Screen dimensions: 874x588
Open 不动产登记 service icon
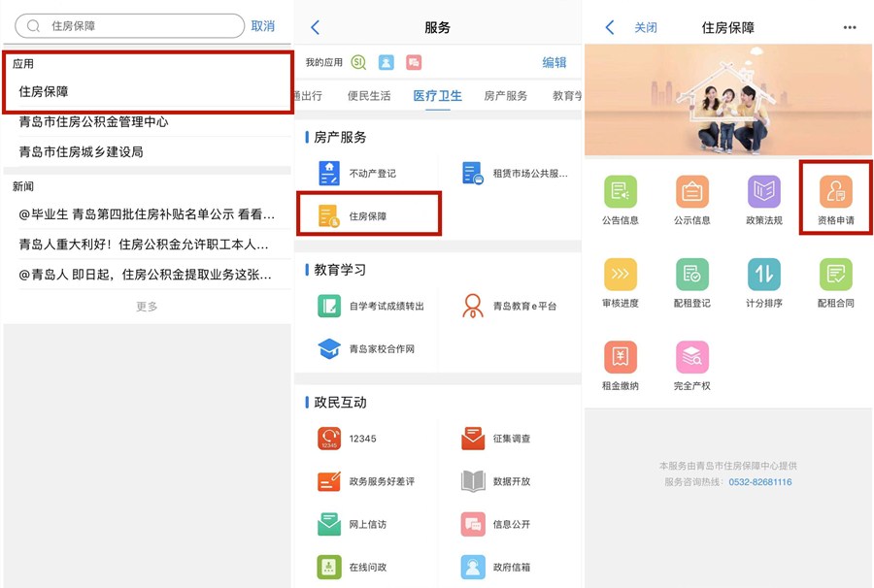coord(330,174)
